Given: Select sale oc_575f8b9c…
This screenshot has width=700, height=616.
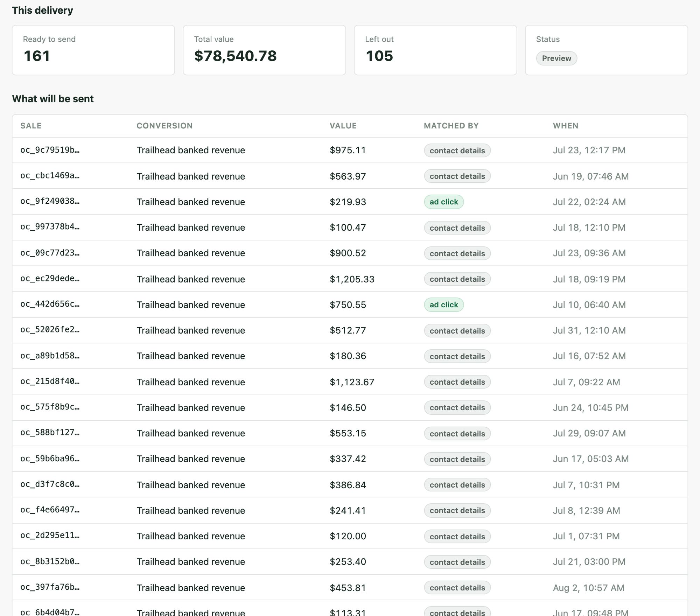Looking at the screenshot, I should click(50, 407).
